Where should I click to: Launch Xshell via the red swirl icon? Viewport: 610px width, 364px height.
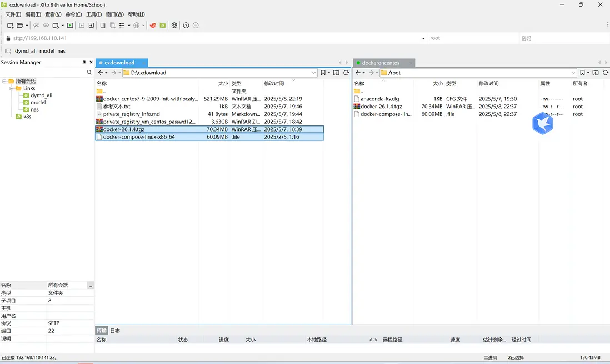pos(153,26)
